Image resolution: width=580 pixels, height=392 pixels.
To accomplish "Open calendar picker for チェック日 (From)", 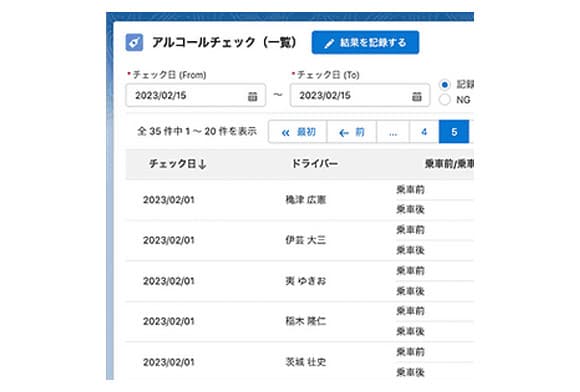I will pyautogui.click(x=252, y=96).
